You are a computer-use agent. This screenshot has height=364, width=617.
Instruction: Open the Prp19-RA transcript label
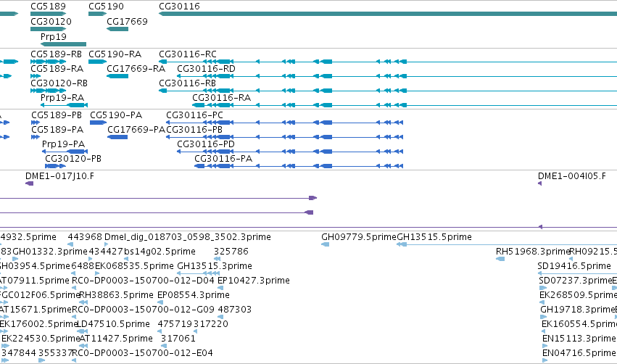62,97
